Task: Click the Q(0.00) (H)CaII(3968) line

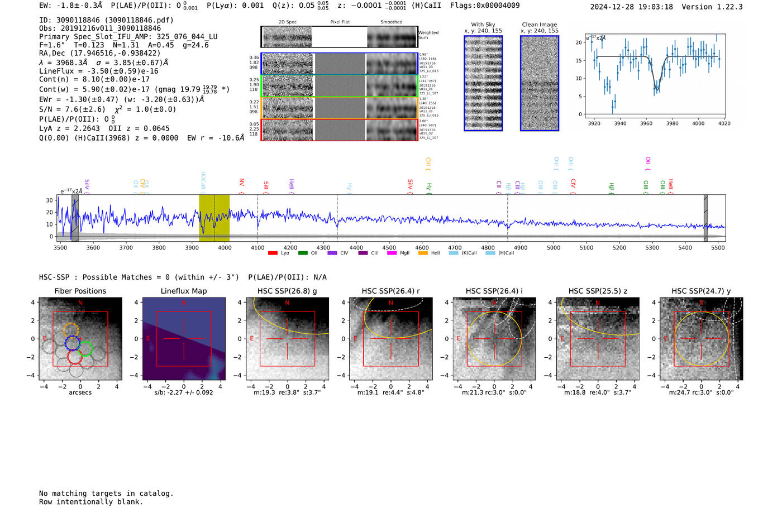Action: pyautogui.click(x=142, y=138)
